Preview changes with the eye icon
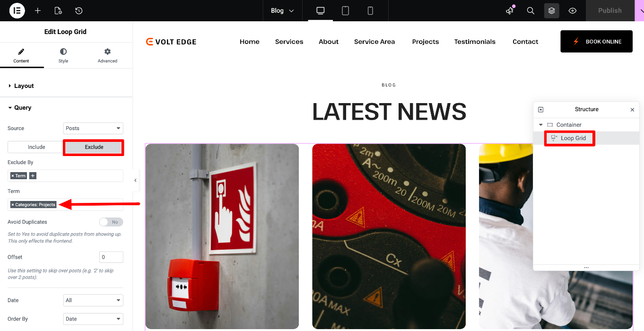Image resolution: width=644 pixels, height=331 pixels. click(572, 10)
